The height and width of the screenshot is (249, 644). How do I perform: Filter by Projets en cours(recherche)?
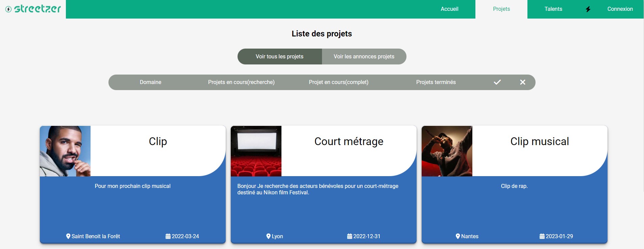click(241, 82)
